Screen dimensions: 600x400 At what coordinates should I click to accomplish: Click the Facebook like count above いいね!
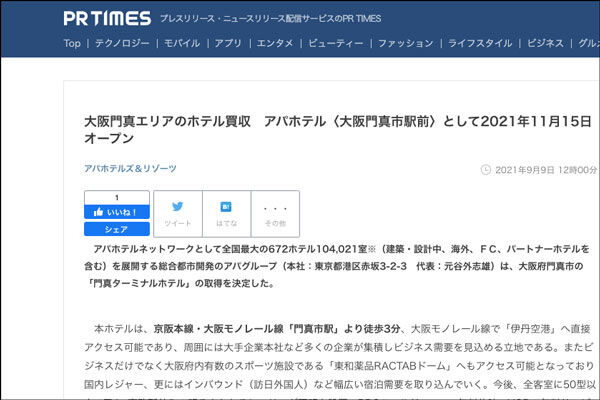coord(117,198)
